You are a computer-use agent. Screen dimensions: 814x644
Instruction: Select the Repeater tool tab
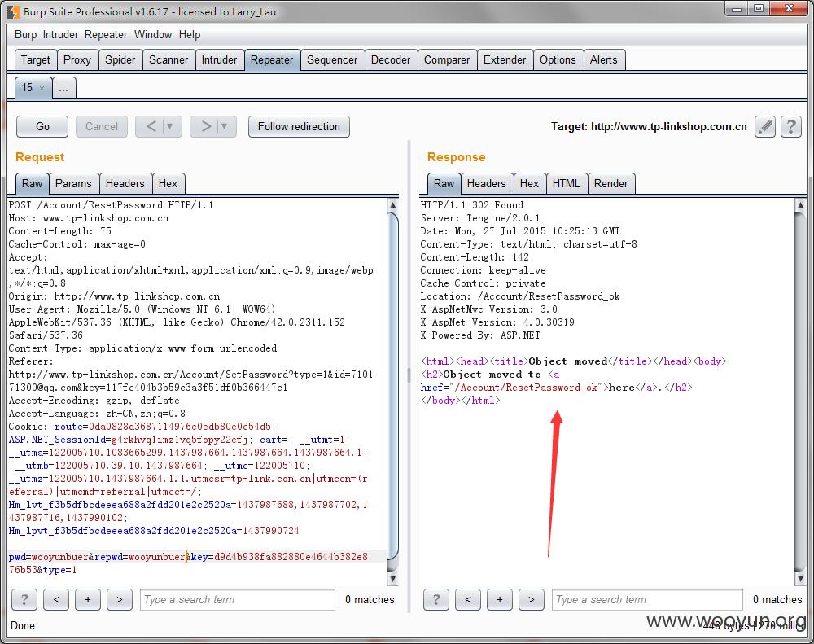pyautogui.click(x=272, y=60)
